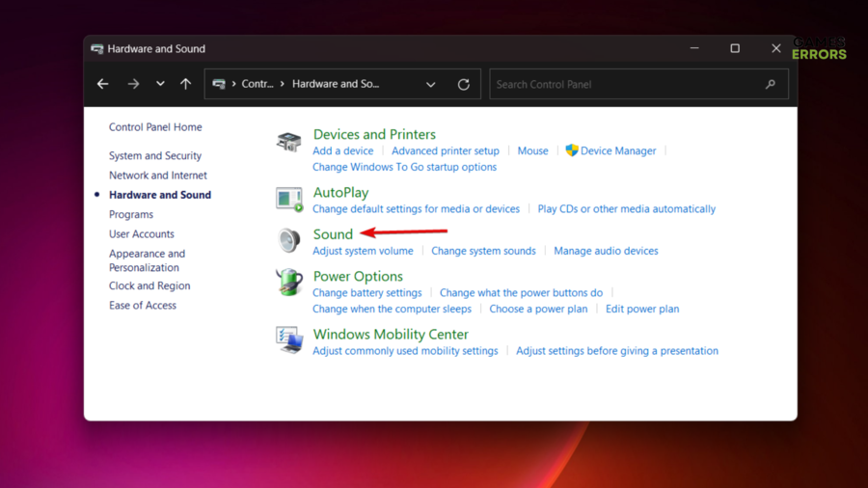
Task: Select System and Security in sidebar
Action: pyautogui.click(x=155, y=156)
